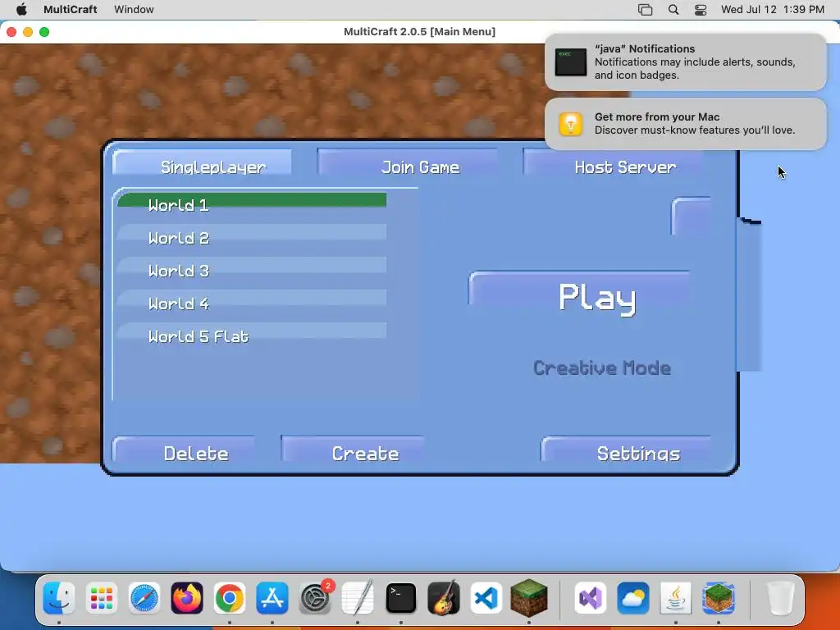Viewport: 840px width, 630px height.
Task: Open the "java" Notifications banner
Action: coord(685,62)
